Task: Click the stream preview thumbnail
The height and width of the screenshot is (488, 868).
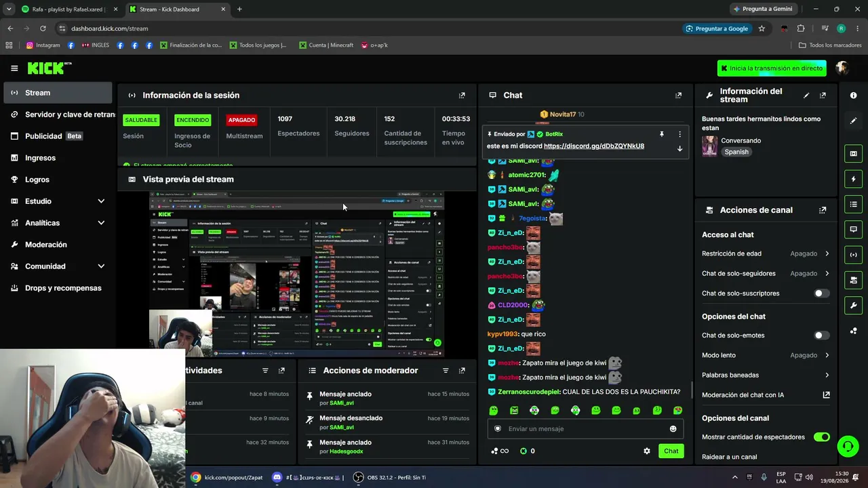Action: (296, 274)
